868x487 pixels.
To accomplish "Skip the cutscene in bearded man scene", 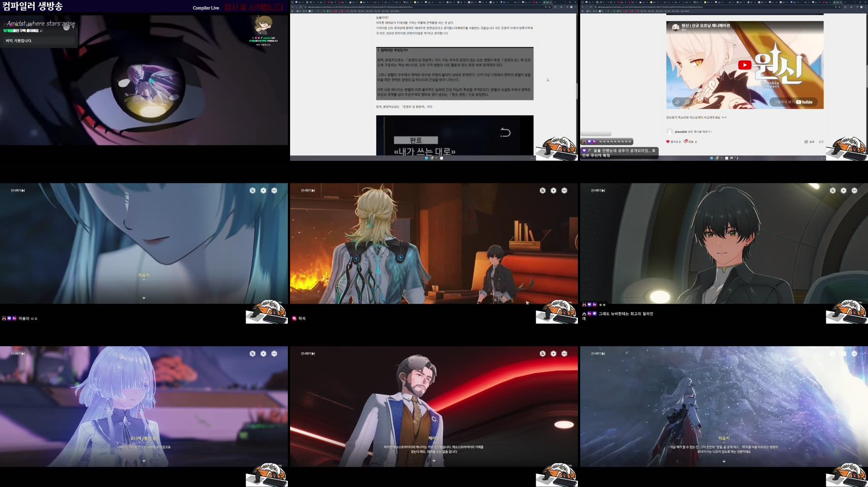I will [308, 354].
